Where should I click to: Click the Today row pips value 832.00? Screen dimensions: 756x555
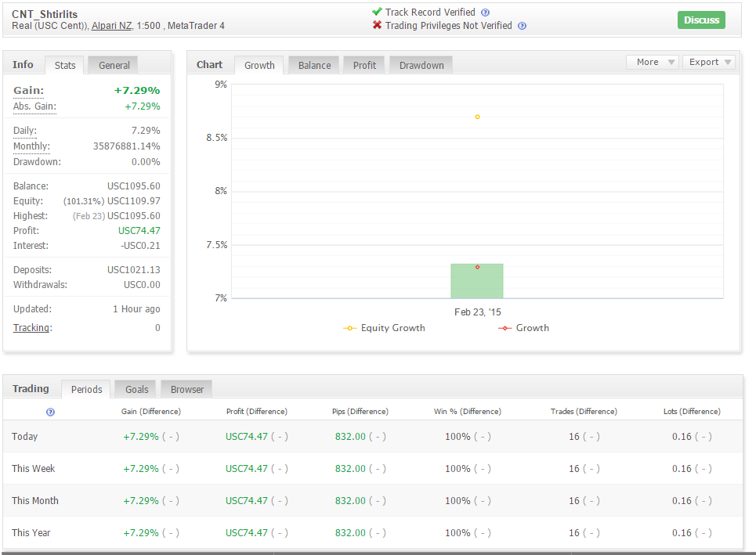[x=350, y=437]
